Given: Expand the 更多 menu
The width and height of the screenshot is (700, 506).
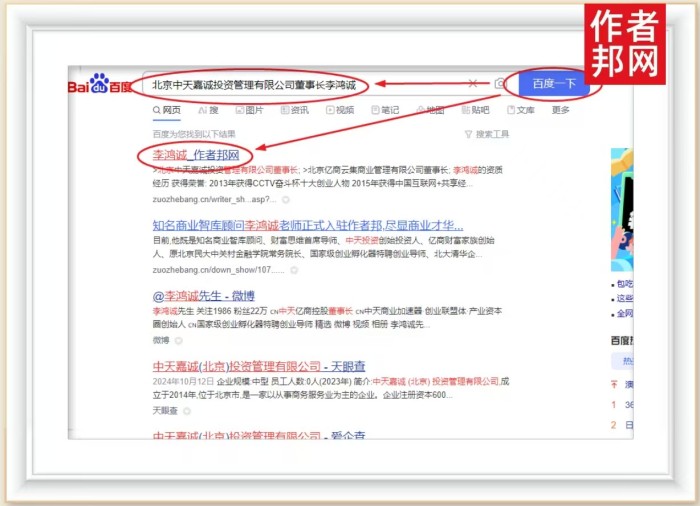Looking at the screenshot, I should point(560,110).
